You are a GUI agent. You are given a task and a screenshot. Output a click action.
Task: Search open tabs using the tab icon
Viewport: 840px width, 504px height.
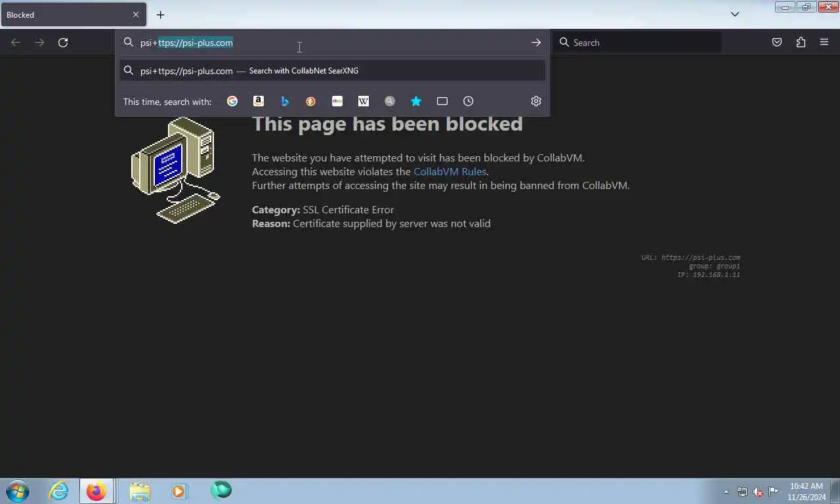(442, 101)
